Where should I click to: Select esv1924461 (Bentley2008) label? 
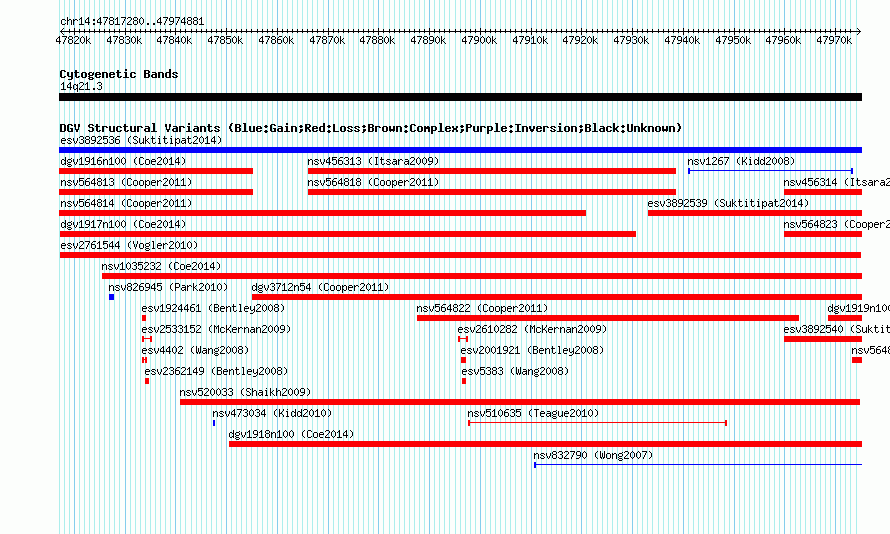[x=213, y=308]
